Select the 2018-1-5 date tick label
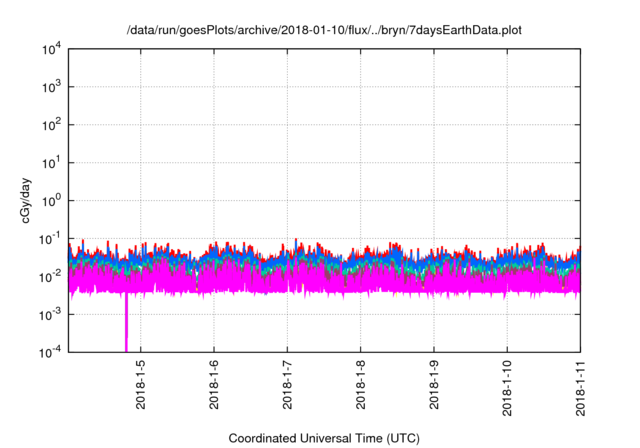640x448 pixels. pos(140,386)
